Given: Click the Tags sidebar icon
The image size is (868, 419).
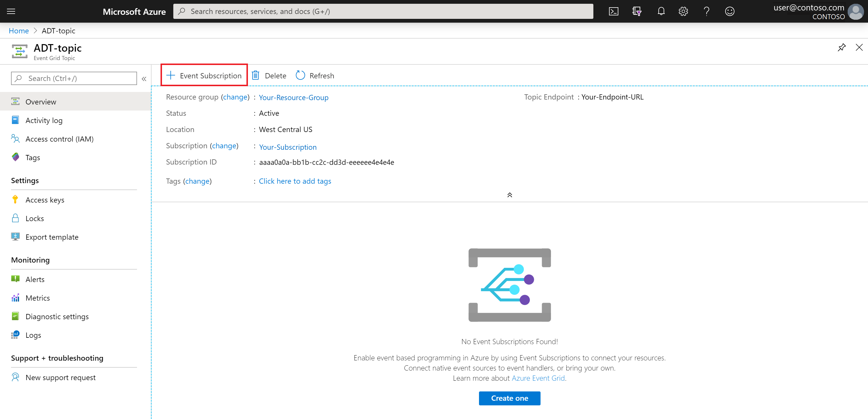Looking at the screenshot, I should pos(15,157).
